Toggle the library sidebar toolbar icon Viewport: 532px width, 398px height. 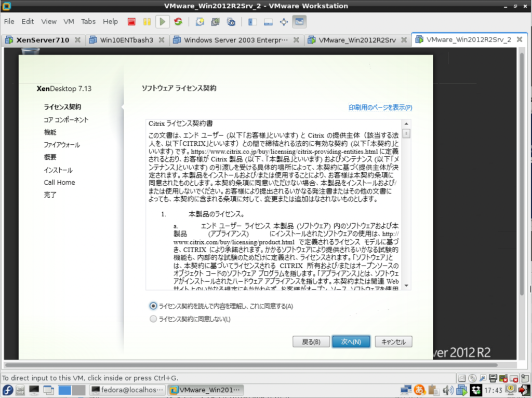click(252, 22)
